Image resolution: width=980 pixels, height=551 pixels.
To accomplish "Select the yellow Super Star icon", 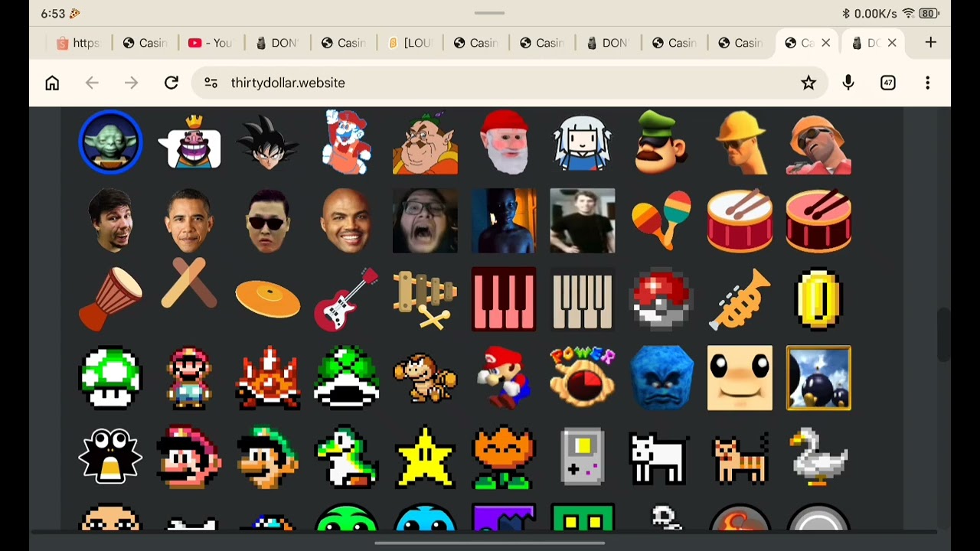I will [425, 457].
